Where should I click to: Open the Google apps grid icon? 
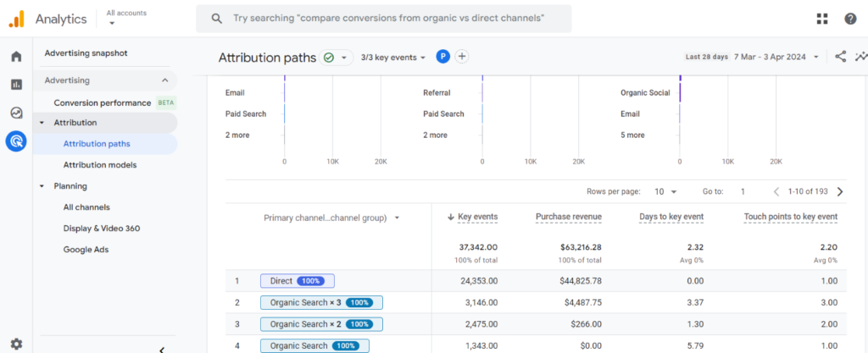coord(822,19)
